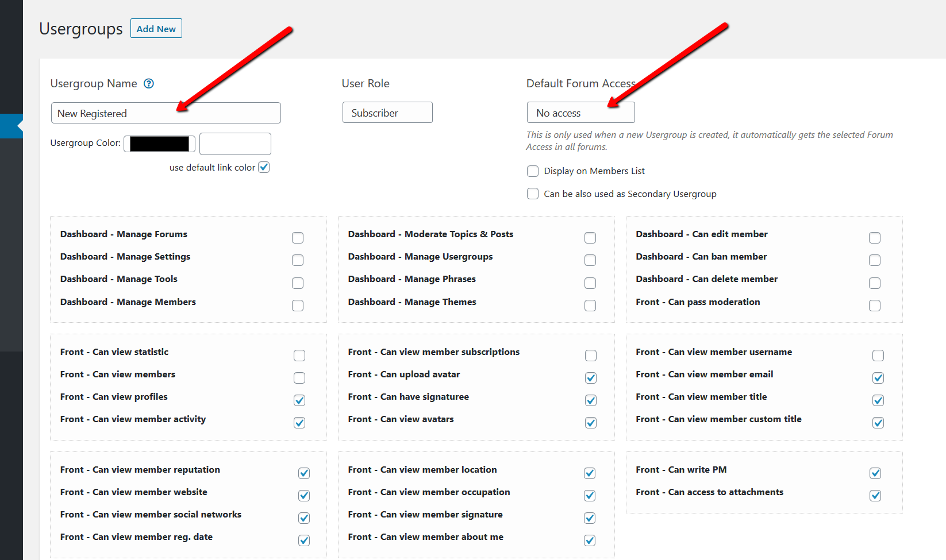The height and width of the screenshot is (560, 946).
Task: Uncheck Front - Can view member website
Action: (x=304, y=496)
